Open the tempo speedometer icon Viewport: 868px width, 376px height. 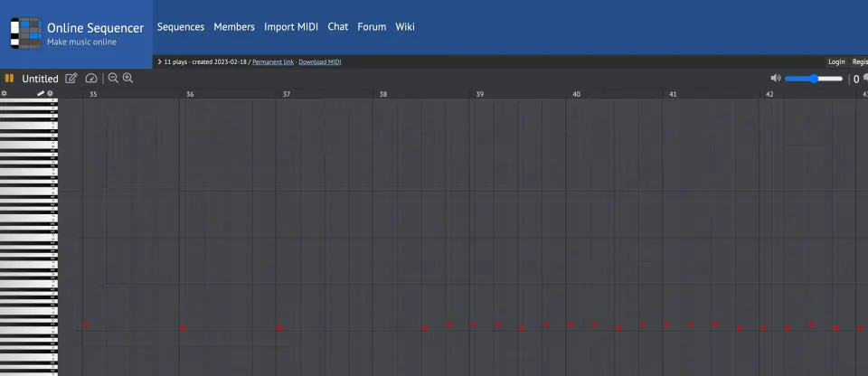click(91, 78)
